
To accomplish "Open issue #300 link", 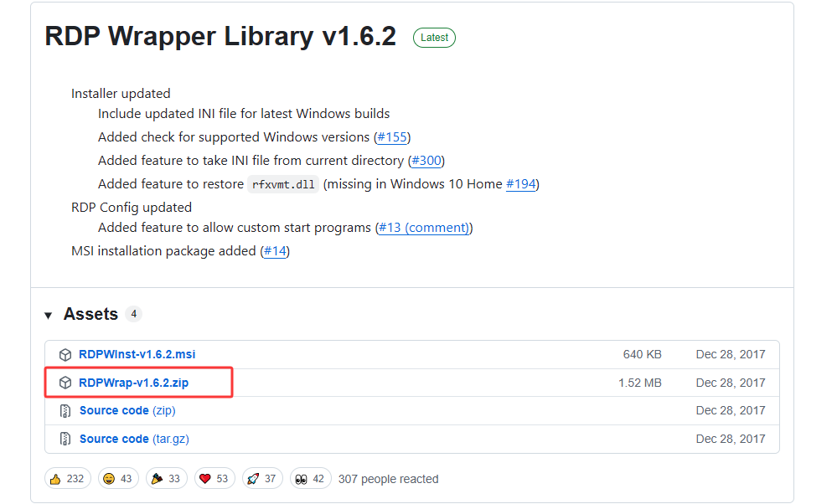I will [x=426, y=161].
